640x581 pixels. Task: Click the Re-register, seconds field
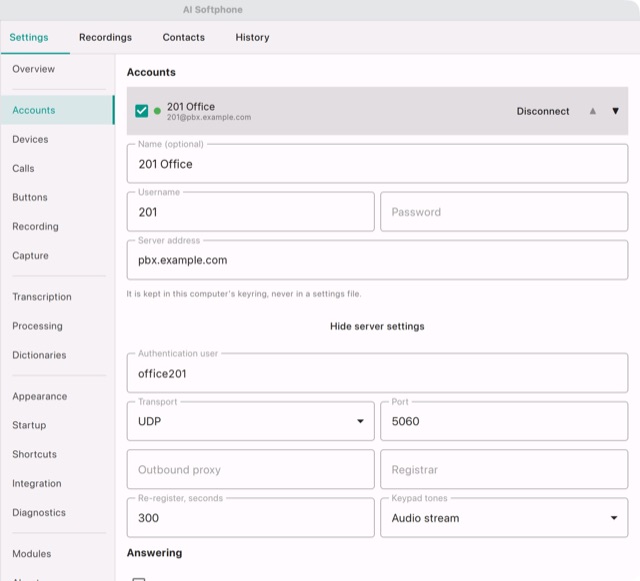coord(250,518)
